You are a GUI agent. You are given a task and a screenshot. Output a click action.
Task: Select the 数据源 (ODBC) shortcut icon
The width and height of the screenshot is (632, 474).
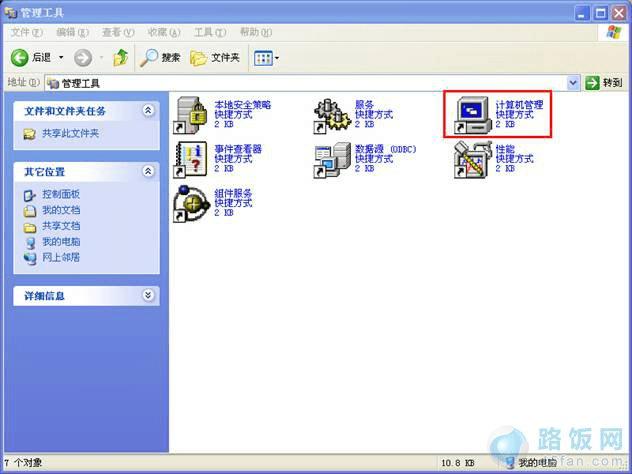[x=332, y=160]
